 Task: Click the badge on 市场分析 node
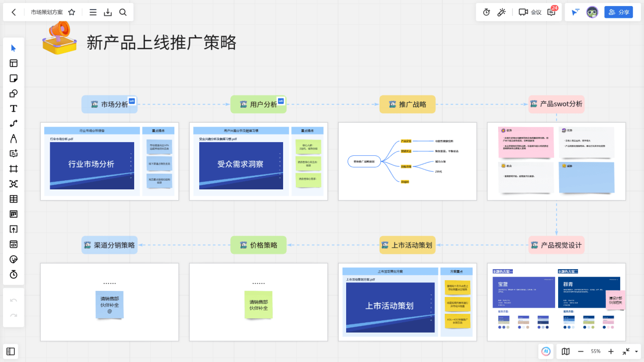[132, 101]
